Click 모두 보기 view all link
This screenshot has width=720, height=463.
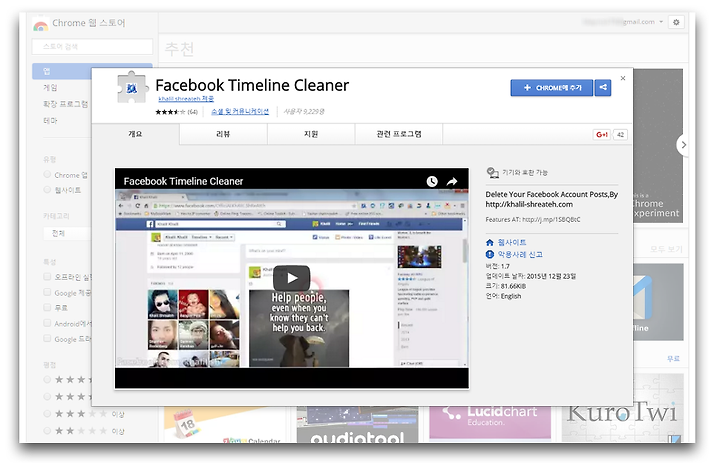tap(666, 249)
